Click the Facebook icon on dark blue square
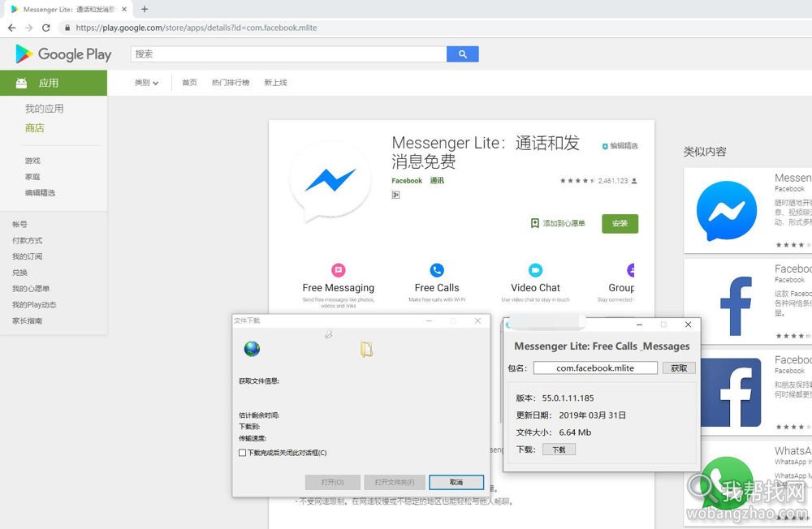812x529 pixels. click(x=732, y=393)
